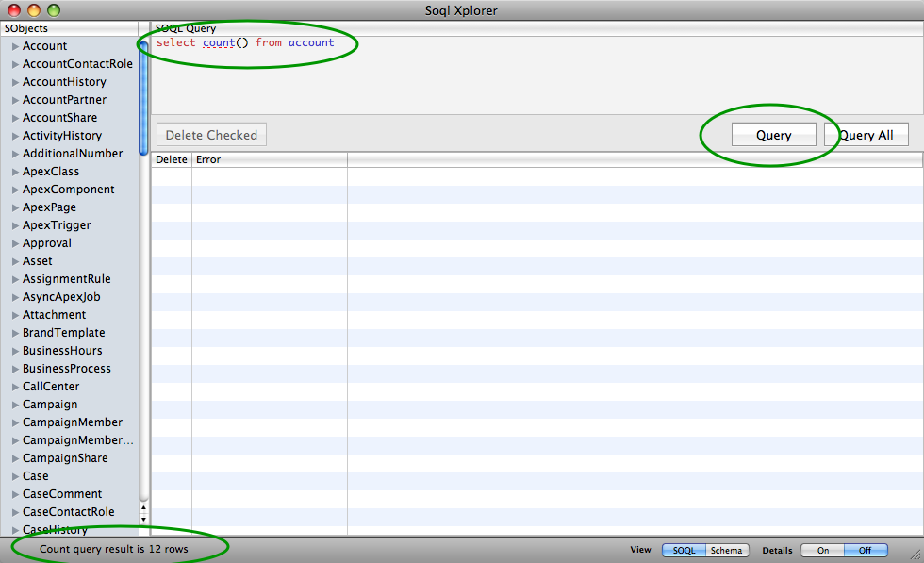Click the Delete column header

[x=172, y=159]
